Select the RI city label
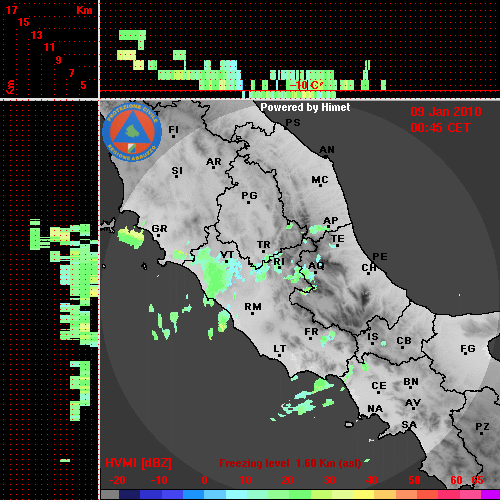 (x=279, y=262)
